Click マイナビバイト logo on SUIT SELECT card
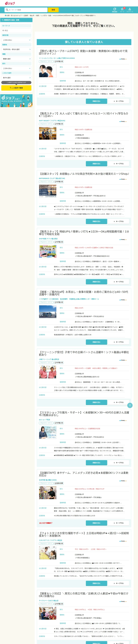Image resolution: width=138 pixels, height=644 pixels. click(x=123, y=122)
